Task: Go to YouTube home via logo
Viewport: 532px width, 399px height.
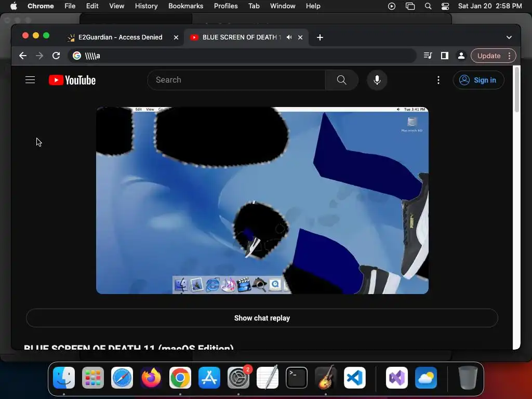Action: tap(72, 80)
